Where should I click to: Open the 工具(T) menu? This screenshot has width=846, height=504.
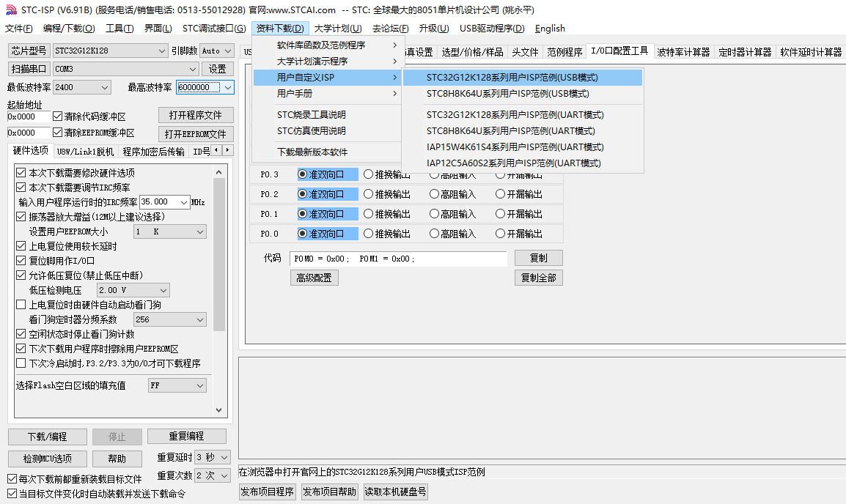coord(119,29)
